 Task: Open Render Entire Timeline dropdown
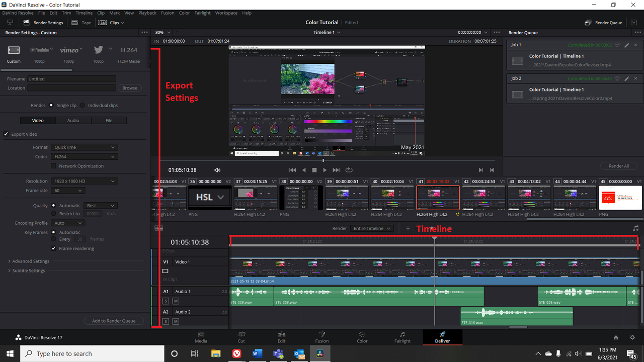[372, 228]
